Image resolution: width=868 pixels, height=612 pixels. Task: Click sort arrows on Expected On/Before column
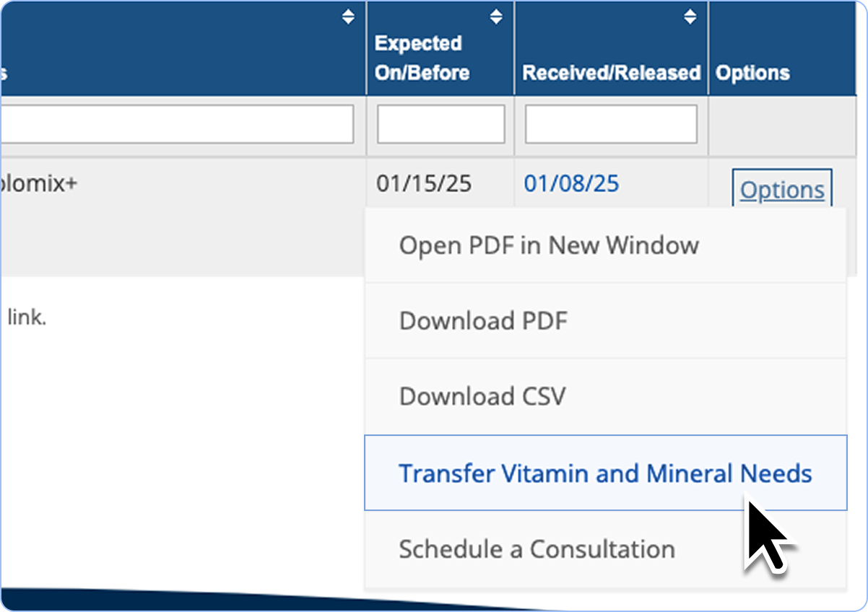(x=495, y=17)
